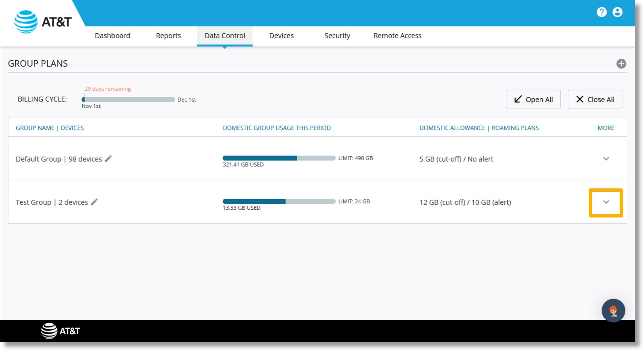The width and height of the screenshot is (644, 351).
Task: Click the edit pencil icon for Test Group
Action: (x=96, y=202)
